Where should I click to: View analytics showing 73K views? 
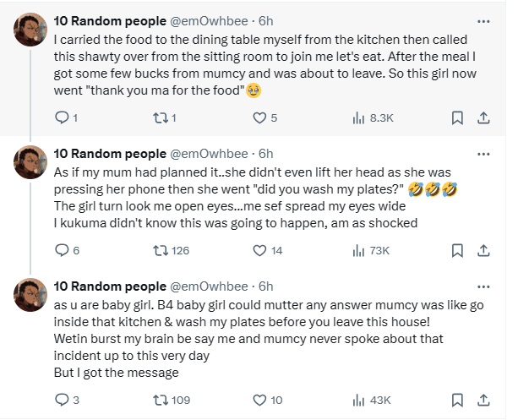pos(357,250)
